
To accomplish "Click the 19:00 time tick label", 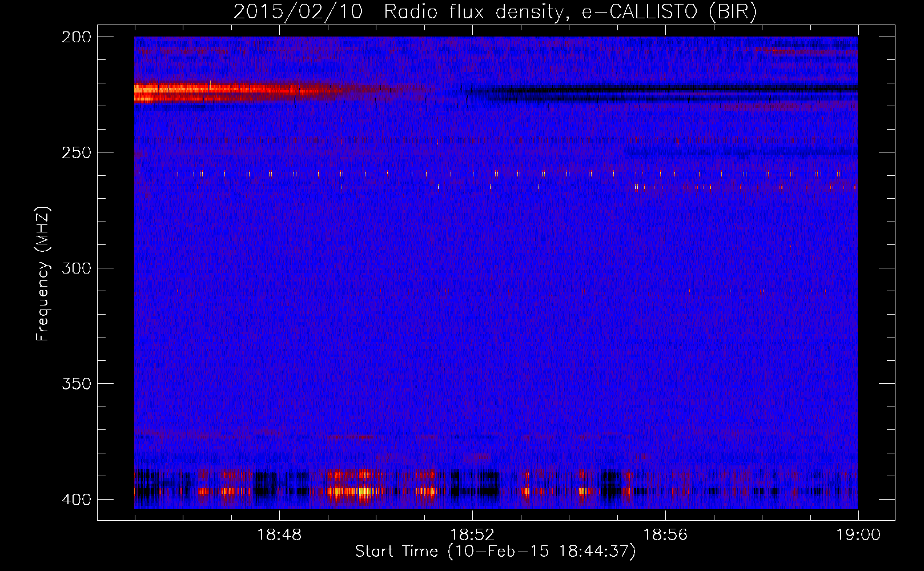I will point(858,535).
